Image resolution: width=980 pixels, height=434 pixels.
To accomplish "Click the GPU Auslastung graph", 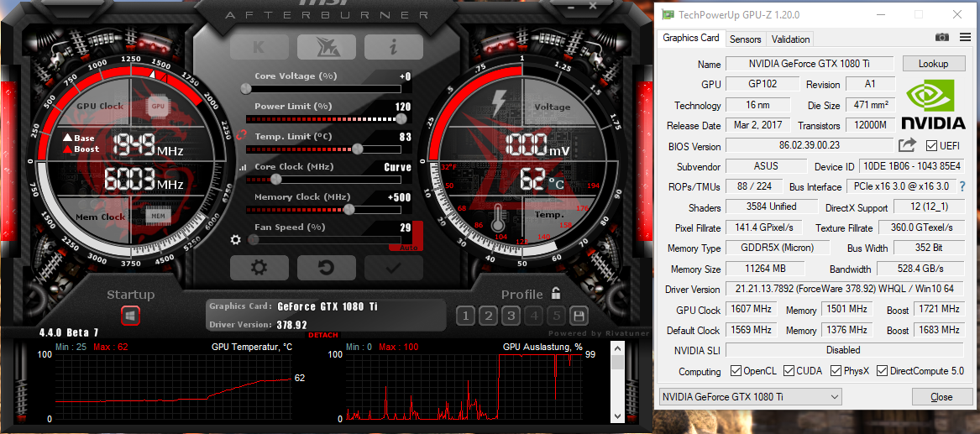I will click(464, 386).
